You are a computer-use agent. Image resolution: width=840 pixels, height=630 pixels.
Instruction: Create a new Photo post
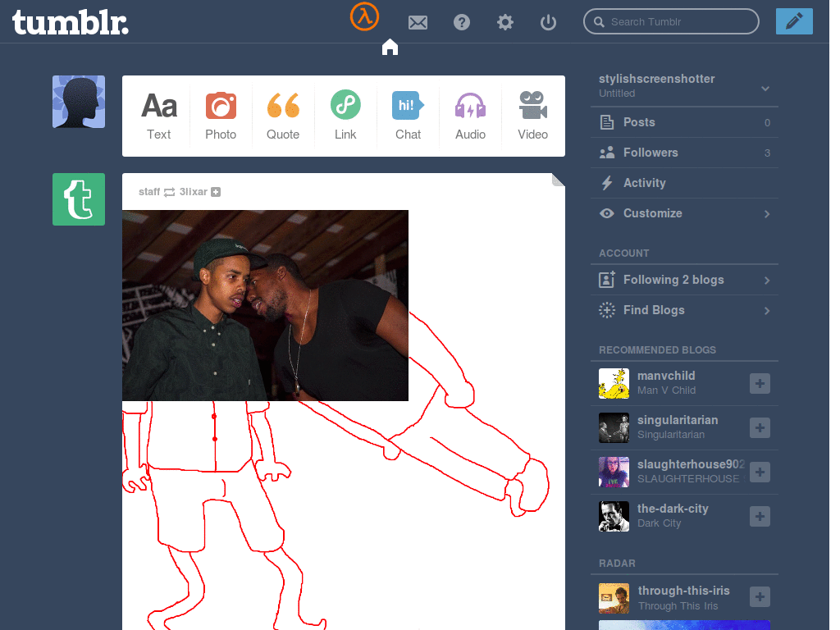221,116
